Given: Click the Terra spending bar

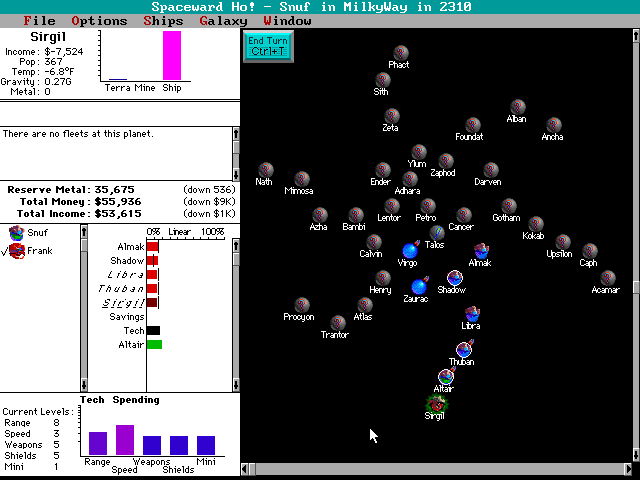Looking at the screenshot, I should tap(118, 79).
